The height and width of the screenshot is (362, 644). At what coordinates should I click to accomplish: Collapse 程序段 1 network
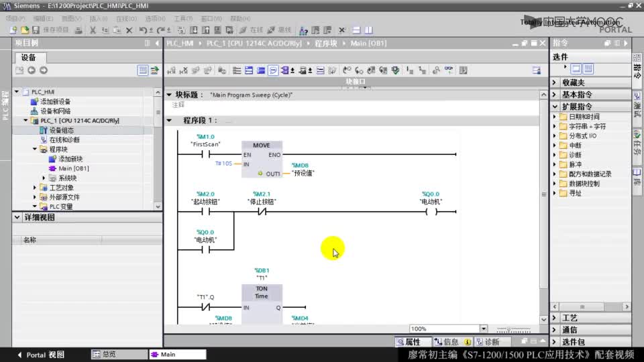(x=169, y=120)
